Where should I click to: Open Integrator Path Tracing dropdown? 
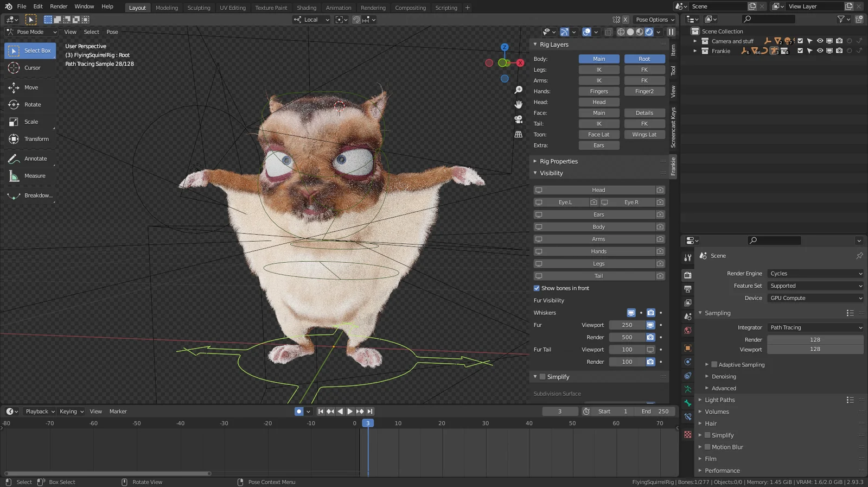815,327
